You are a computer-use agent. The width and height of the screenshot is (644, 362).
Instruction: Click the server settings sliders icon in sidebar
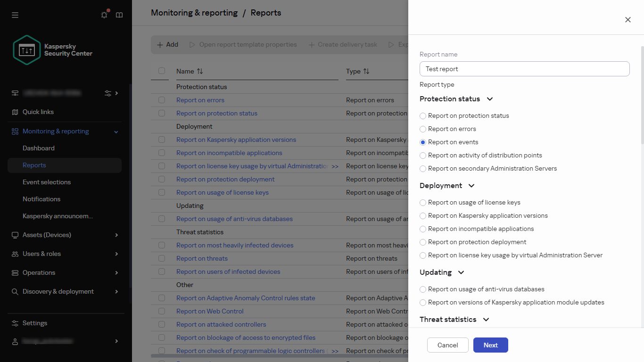click(x=107, y=93)
